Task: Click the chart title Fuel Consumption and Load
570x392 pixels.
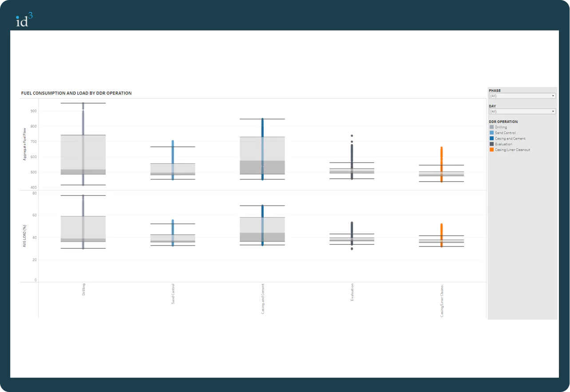Action: tap(76, 93)
